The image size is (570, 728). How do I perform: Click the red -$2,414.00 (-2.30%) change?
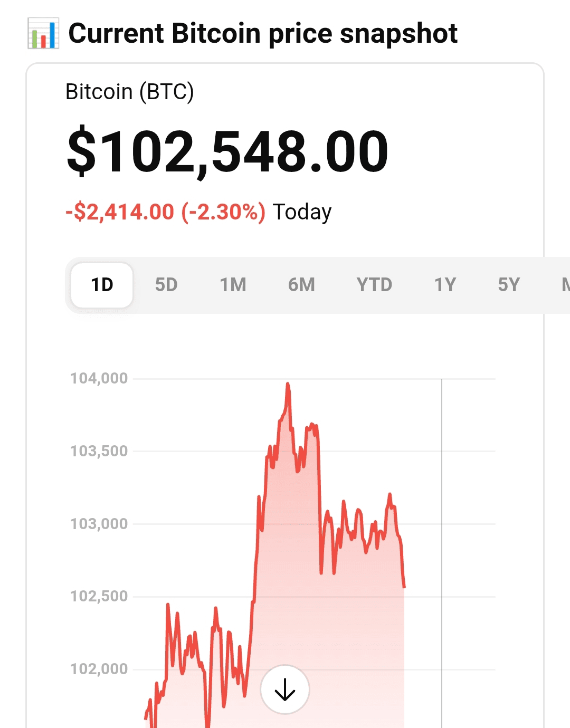tap(165, 212)
